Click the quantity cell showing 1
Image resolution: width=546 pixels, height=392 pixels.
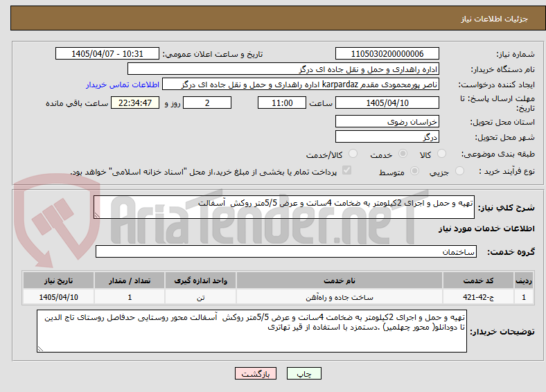pyautogui.click(x=130, y=297)
